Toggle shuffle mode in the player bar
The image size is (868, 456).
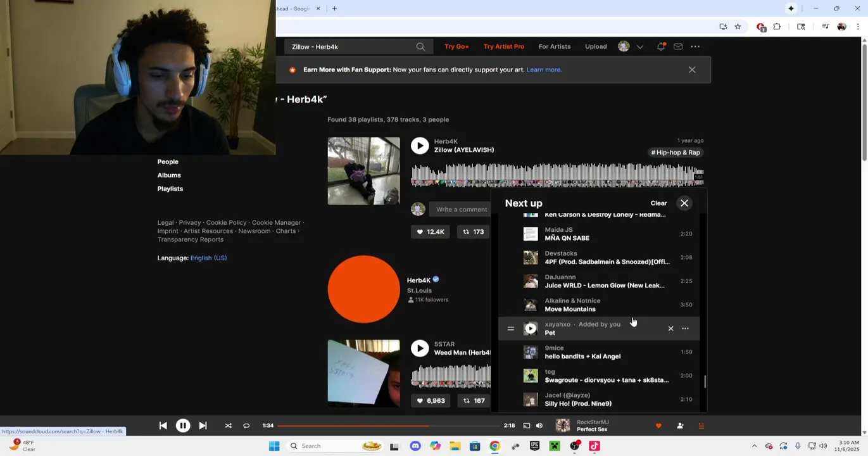pos(228,426)
